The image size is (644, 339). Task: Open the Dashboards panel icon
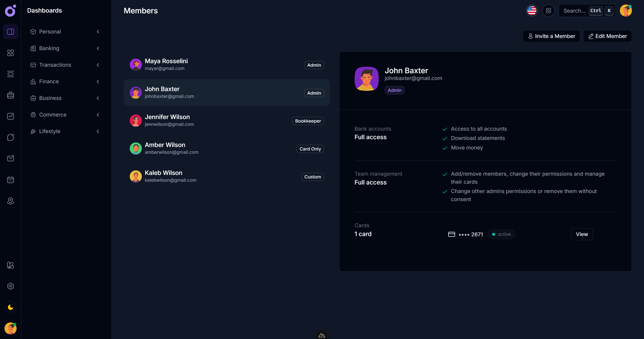coord(10,32)
